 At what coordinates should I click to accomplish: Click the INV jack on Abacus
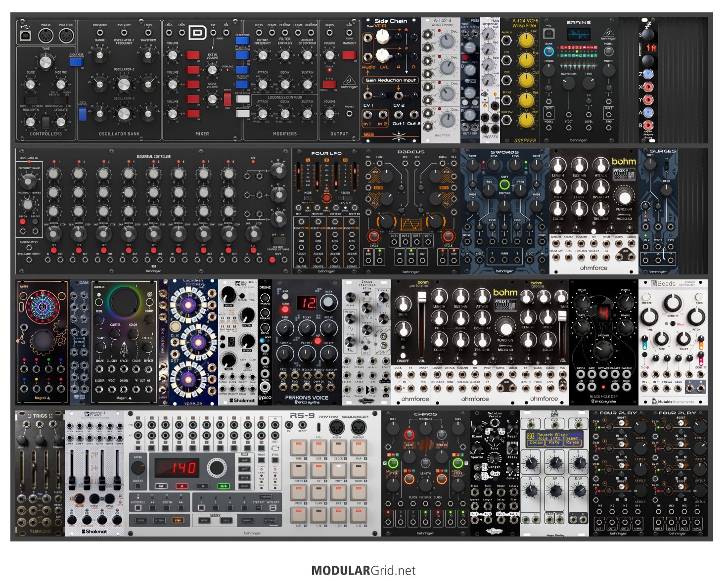(x=422, y=260)
